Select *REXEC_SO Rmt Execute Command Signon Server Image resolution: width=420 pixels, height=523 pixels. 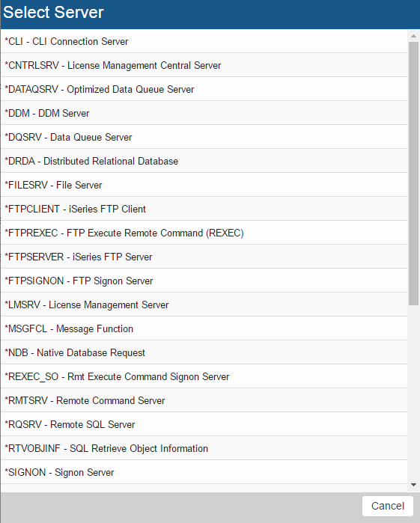tap(204, 376)
